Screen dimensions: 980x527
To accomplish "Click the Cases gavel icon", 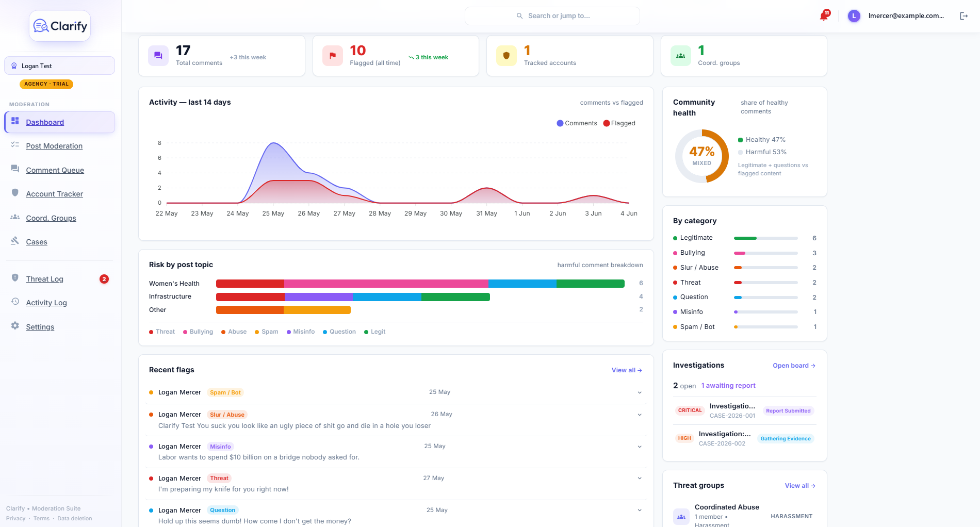I will 15,241.
